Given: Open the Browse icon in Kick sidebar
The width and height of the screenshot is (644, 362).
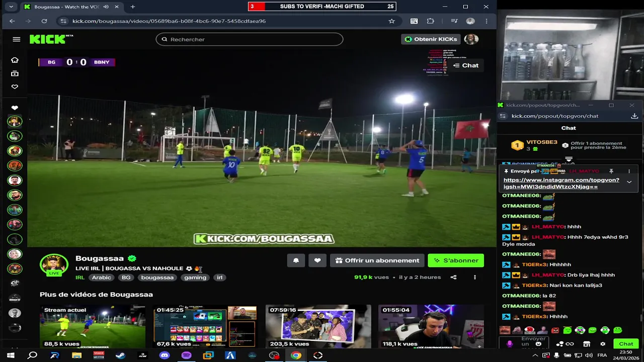Looking at the screenshot, I should [x=15, y=73].
